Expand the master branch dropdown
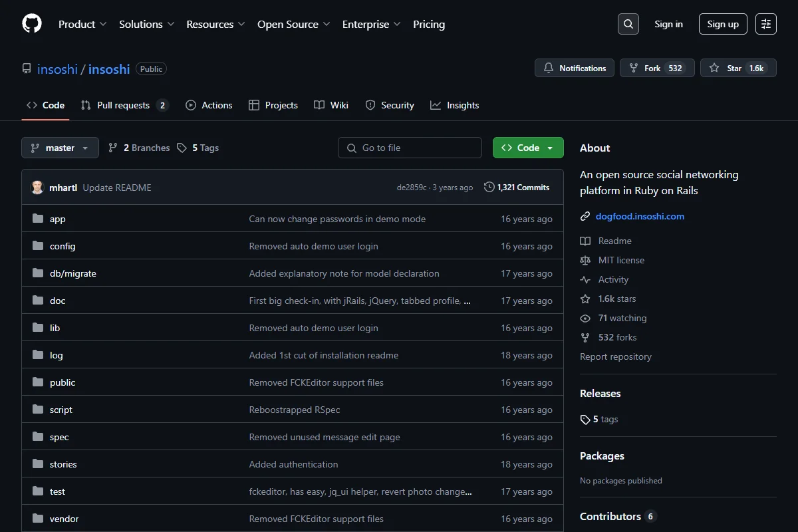Screen dimensions: 798x532 [x=60, y=148]
